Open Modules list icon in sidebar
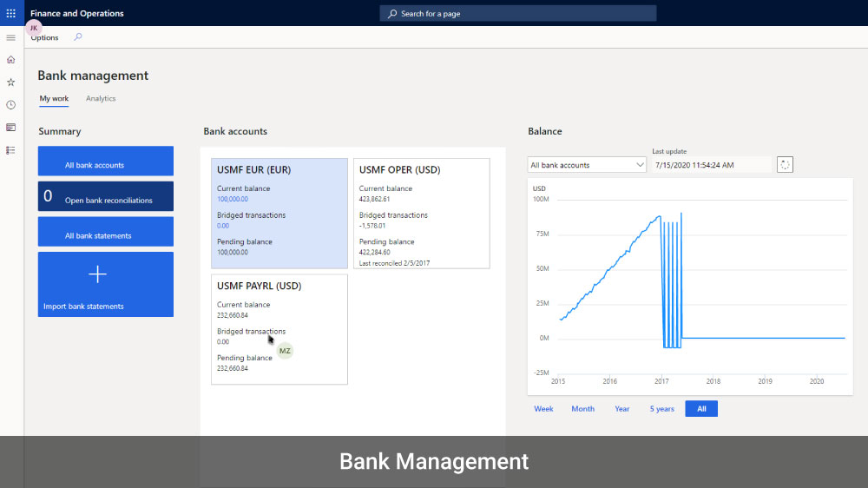 11,150
